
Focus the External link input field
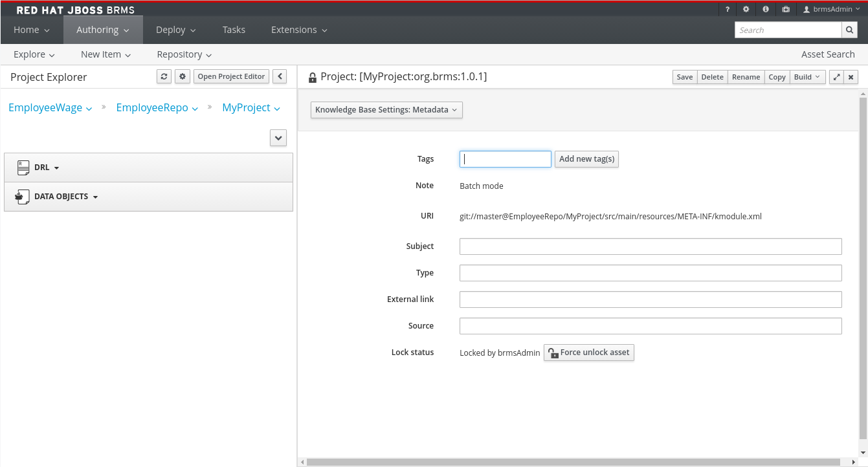pyautogui.click(x=651, y=299)
